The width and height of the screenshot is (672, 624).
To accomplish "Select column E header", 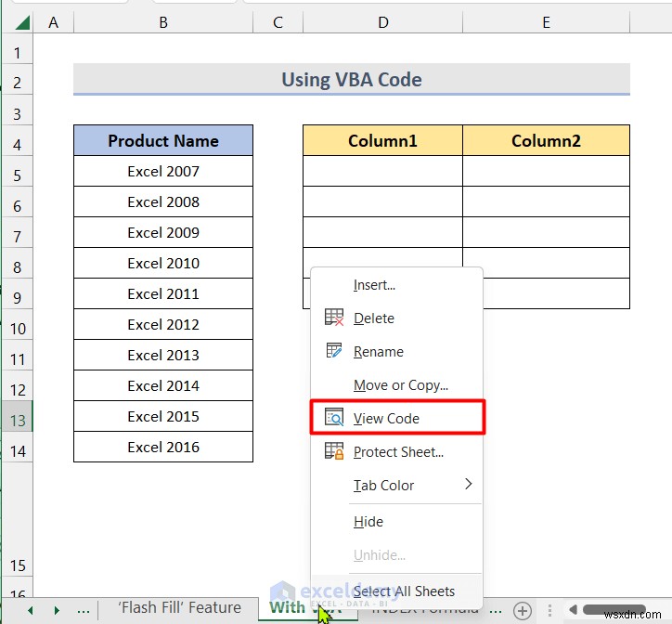I will pyautogui.click(x=546, y=22).
